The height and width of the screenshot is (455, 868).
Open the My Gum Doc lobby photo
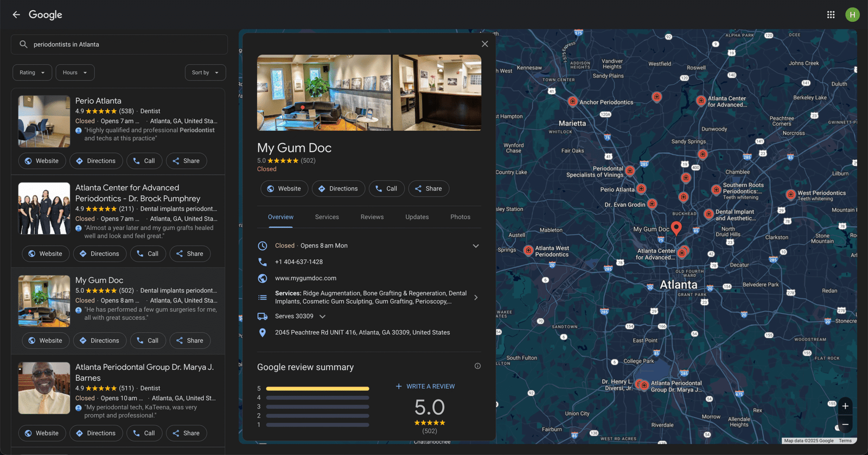324,93
